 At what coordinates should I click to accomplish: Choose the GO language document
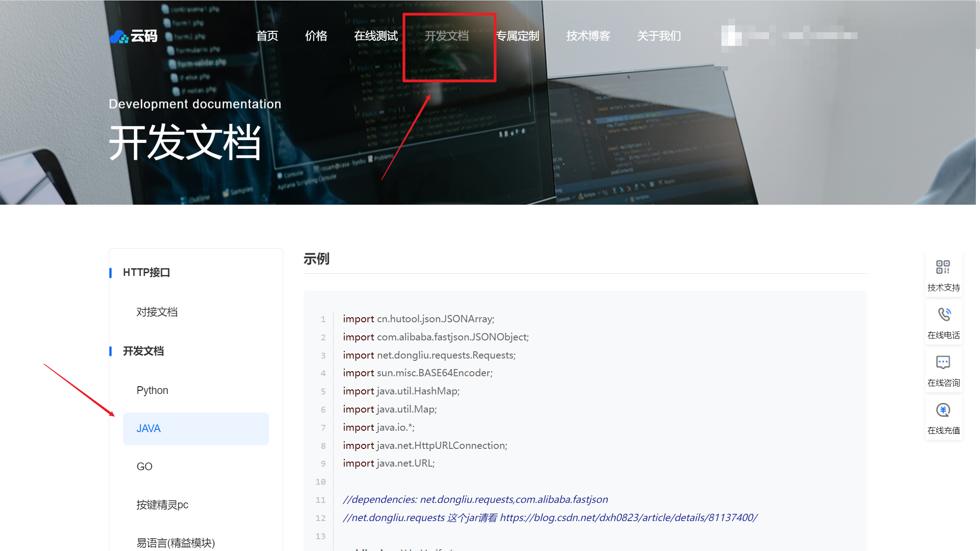[x=144, y=467]
